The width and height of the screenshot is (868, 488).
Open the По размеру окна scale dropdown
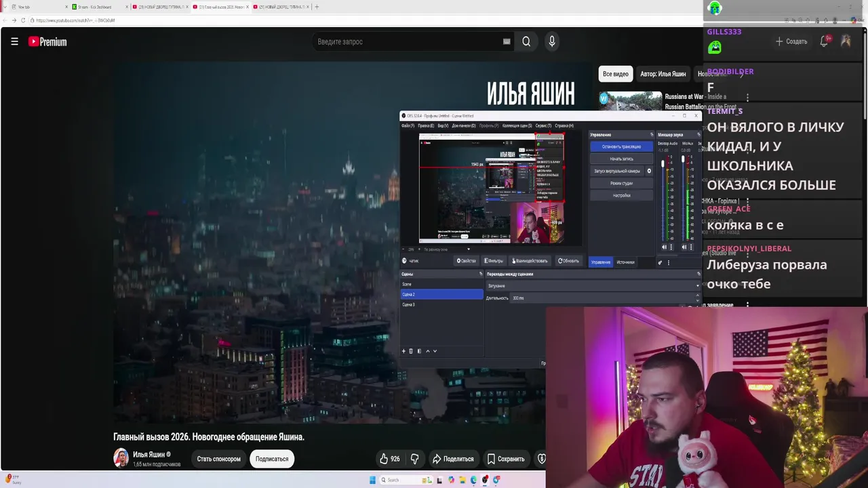pyautogui.click(x=446, y=249)
